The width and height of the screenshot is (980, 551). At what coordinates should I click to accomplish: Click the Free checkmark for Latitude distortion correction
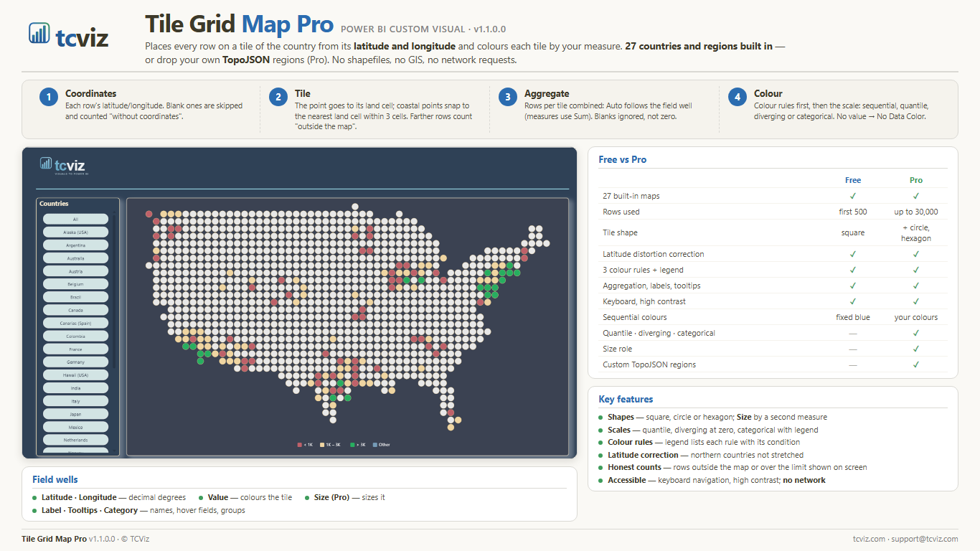853,254
